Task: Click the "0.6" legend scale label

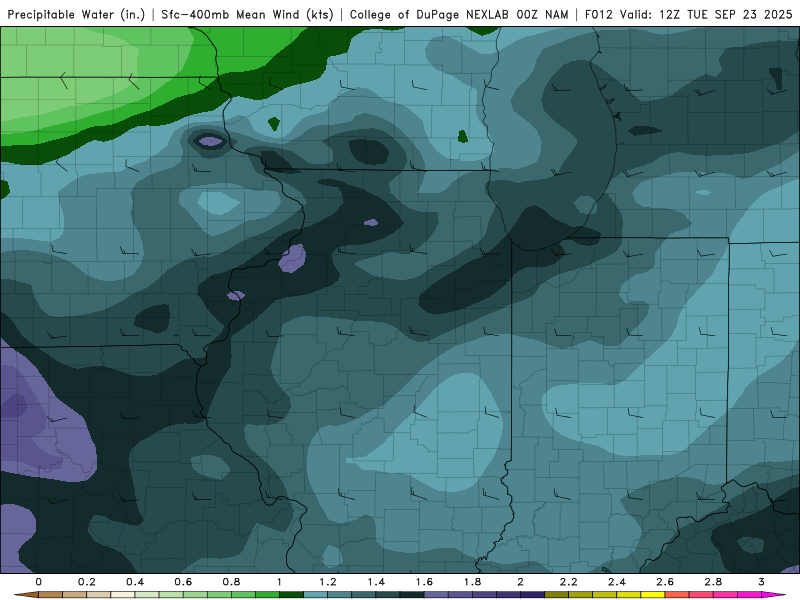Action: tap(183, 582)
